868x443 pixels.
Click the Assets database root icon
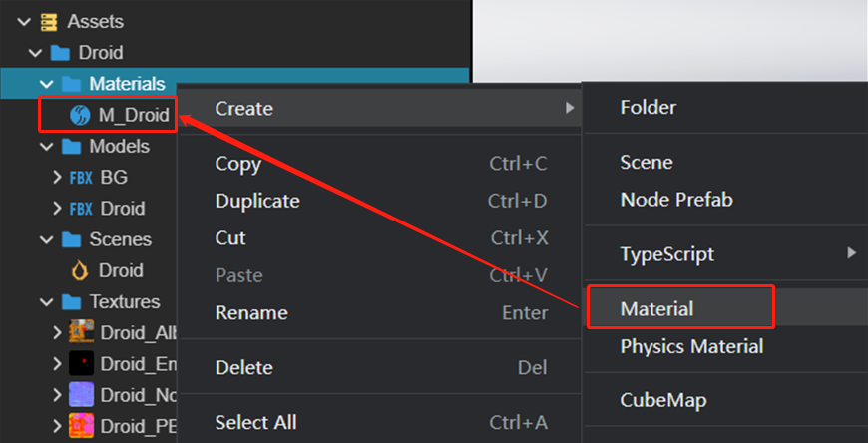49,21
